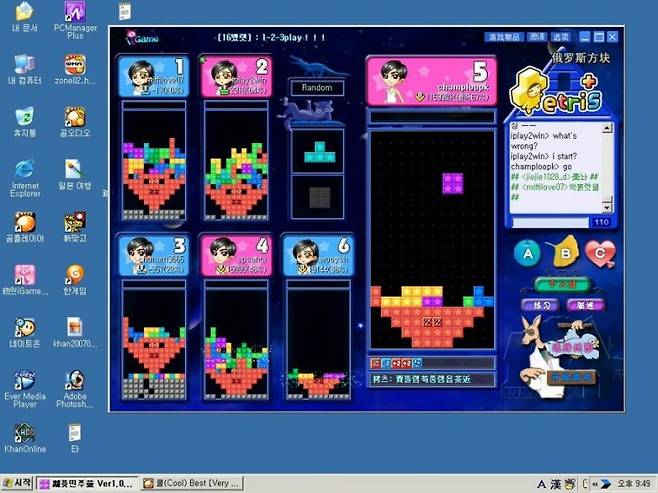Click the 110 counter next to chat input
Viewport: 658px width, 493px height.
(602, 222)
